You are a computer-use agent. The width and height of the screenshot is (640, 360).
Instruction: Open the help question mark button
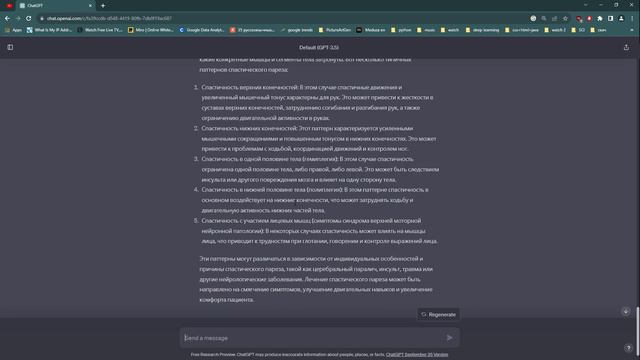[x=628, y=348]
